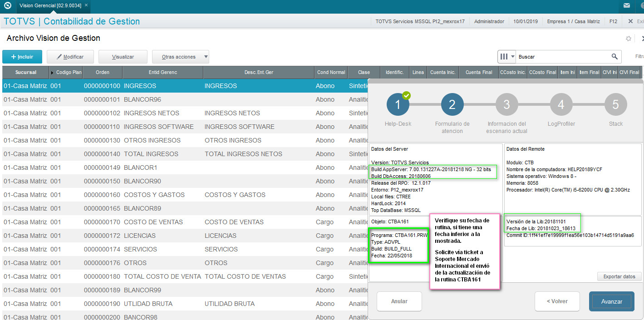Click the Avanzar button
This screenshot has width=644, height=320.
(612, 301)
